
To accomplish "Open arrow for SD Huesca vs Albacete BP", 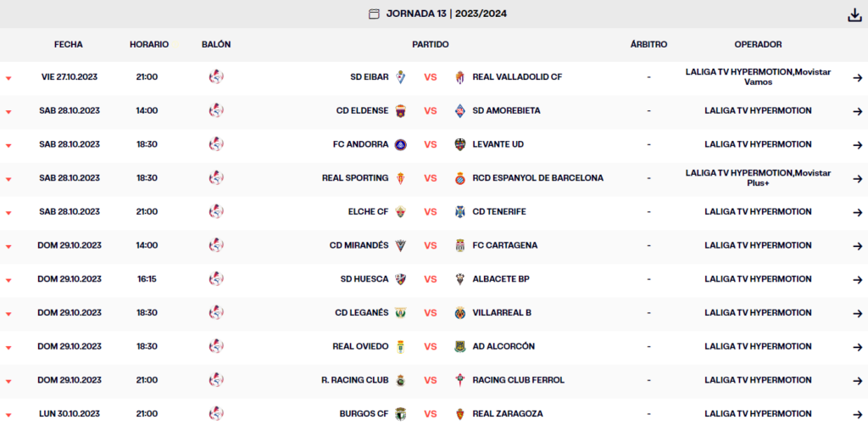I will 857,279.
